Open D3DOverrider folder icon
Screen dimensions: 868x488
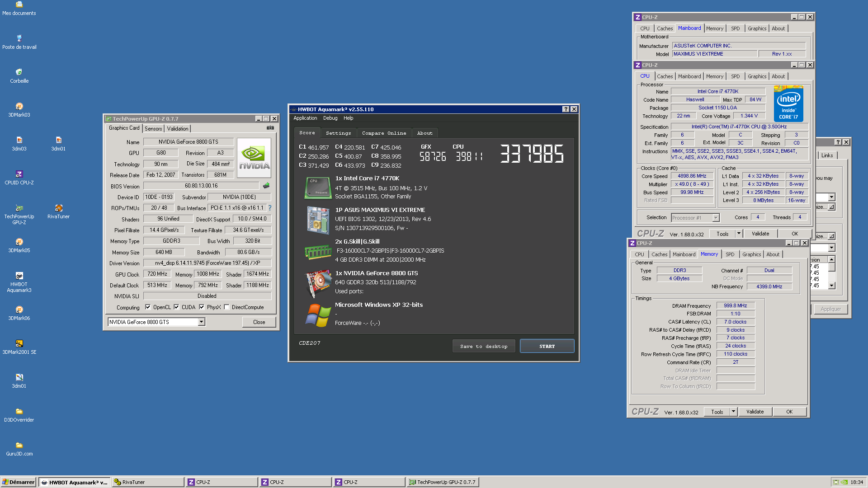point(19,415)
